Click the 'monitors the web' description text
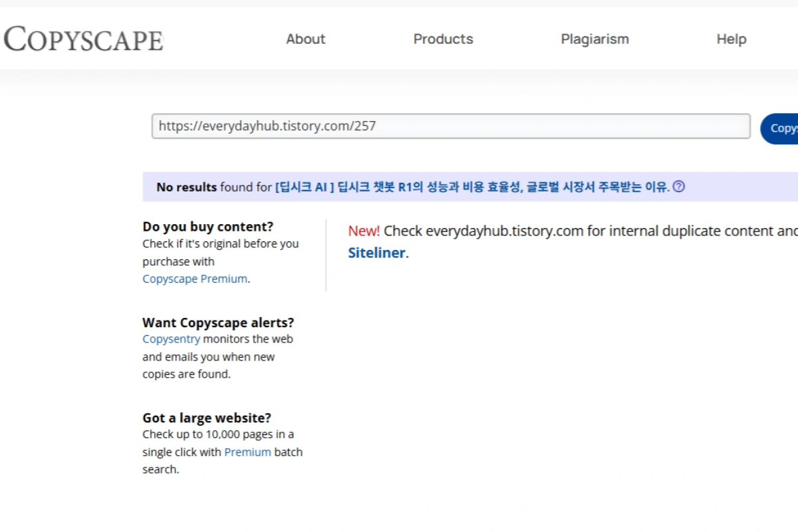798x532 pixels. 247,339
